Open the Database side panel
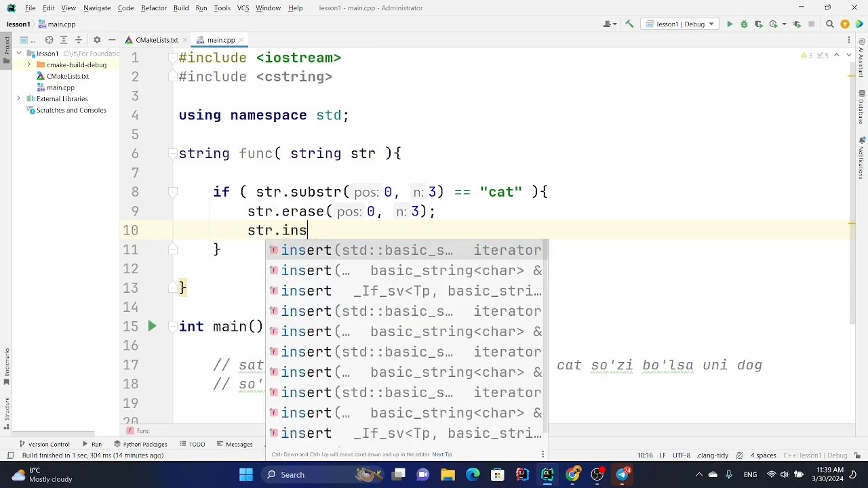868x488 pixels. point(862,107)
